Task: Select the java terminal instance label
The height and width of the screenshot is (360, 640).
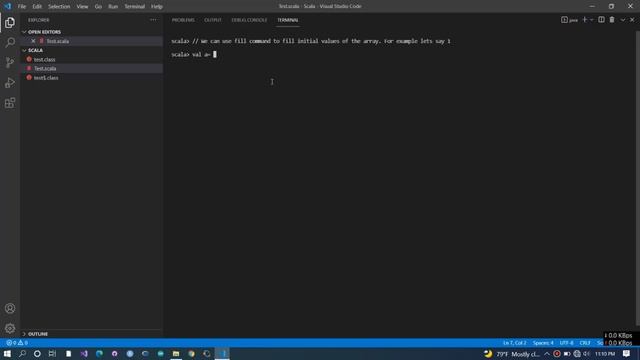Action: (569, 20)
